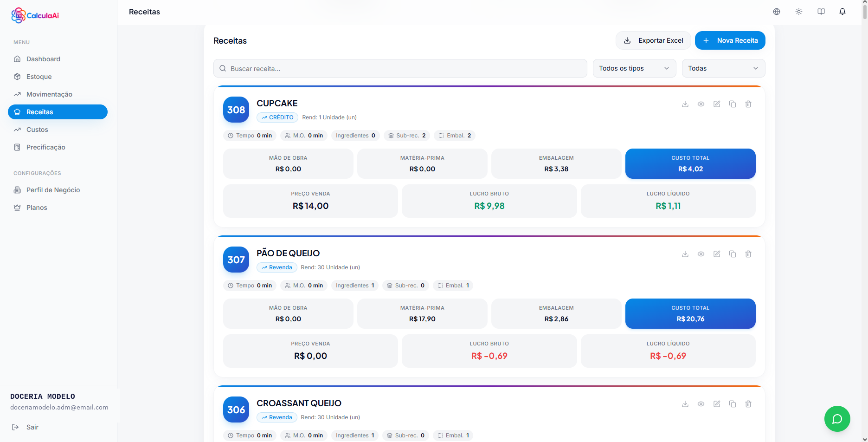This screenshot has width=868, height=442.
Task: Click CUPCAKE Lucro Bruto R$ 9,98
Action: pos(489,201)
